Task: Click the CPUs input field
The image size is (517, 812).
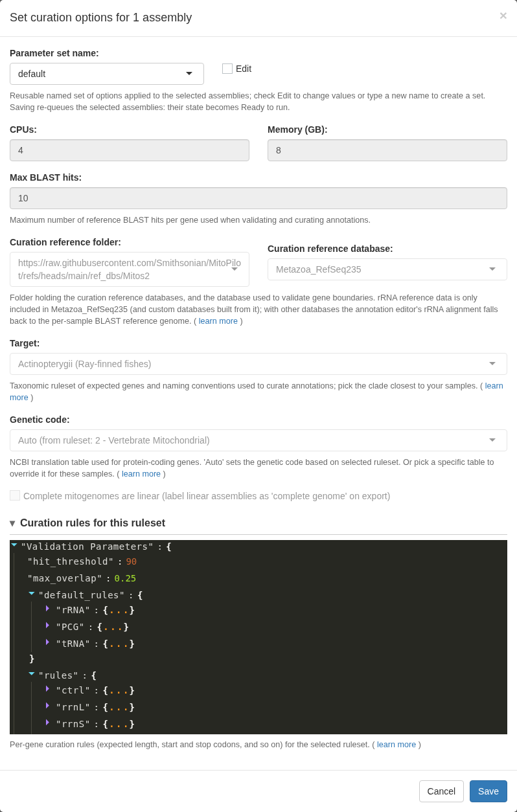Action: (x=130, y=150)
